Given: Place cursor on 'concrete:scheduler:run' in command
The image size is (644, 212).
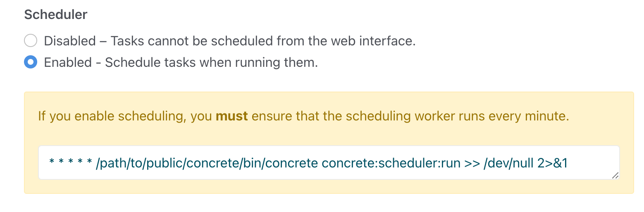Looking at the screenshot, I should [391, 164].
